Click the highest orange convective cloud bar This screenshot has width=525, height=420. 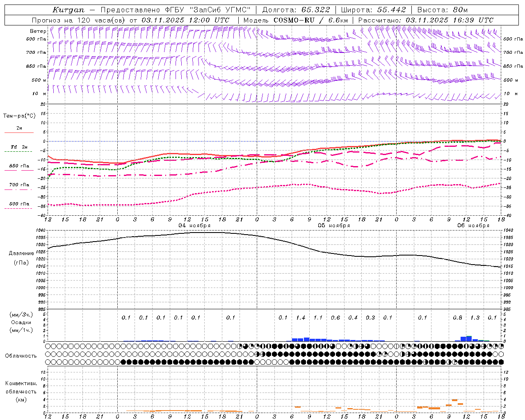454,400
